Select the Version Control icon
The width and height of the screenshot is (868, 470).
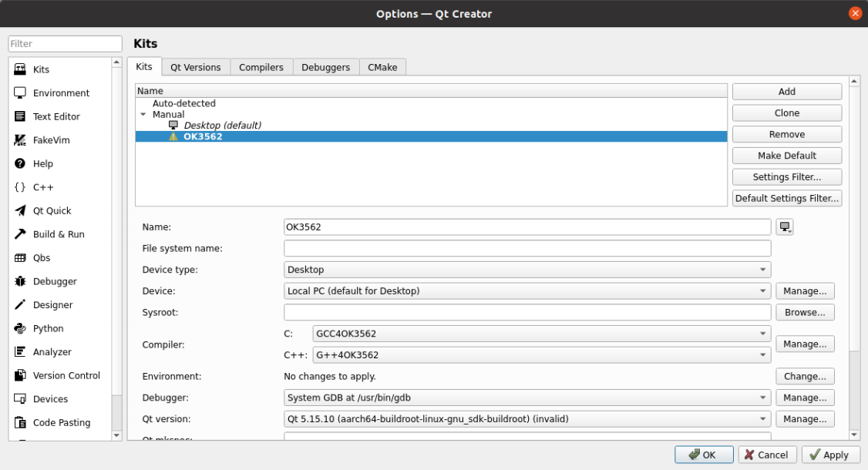click(21, 376)
